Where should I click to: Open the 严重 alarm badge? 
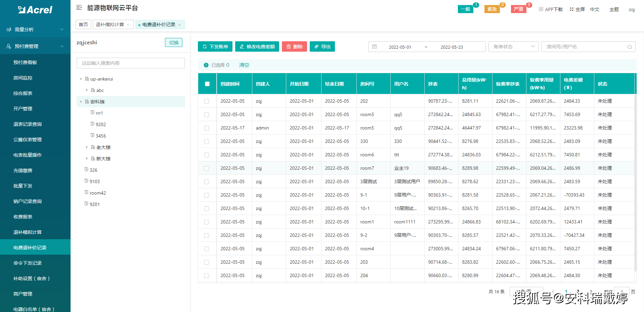(x=518, y=9)
